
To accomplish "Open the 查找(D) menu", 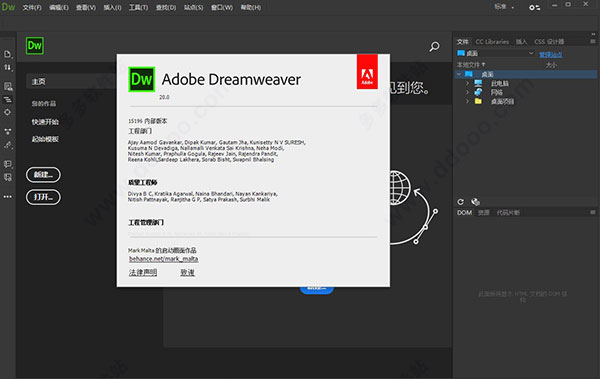I will coord(166,8).
